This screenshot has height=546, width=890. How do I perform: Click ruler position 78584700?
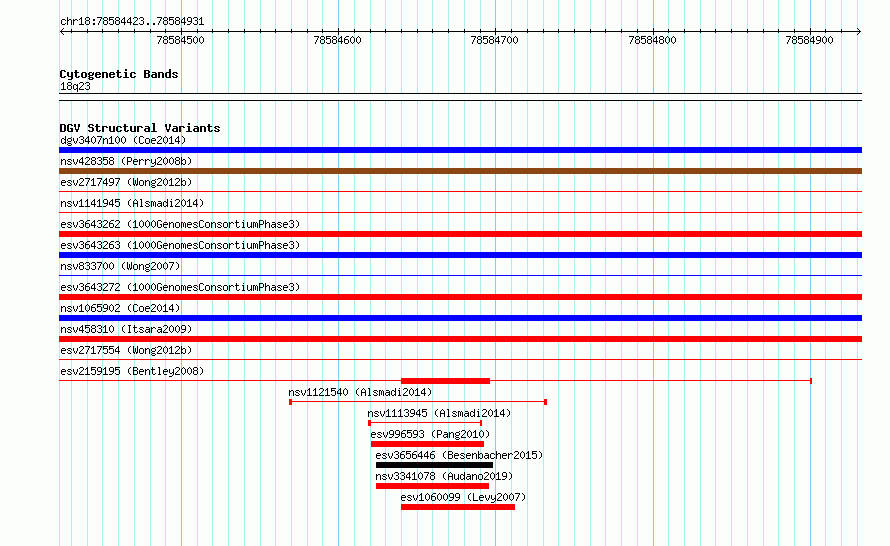point(494,40)
